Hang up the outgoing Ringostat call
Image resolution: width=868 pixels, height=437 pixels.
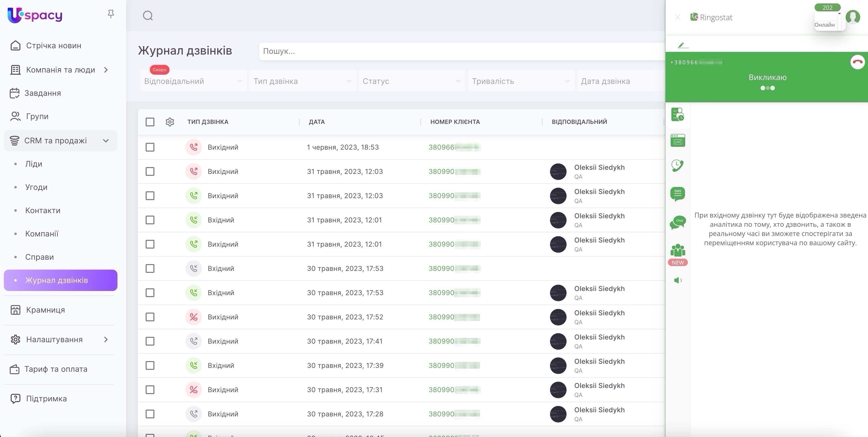pos(857,62)
